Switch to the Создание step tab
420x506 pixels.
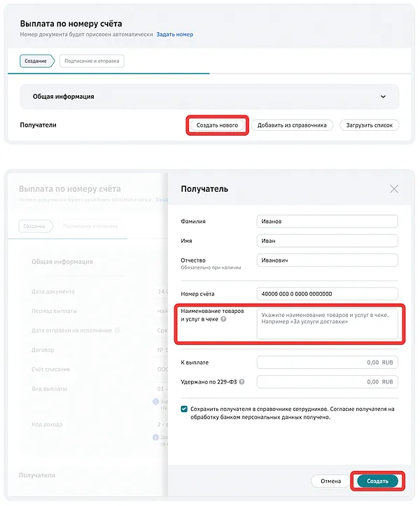[36, 61]
